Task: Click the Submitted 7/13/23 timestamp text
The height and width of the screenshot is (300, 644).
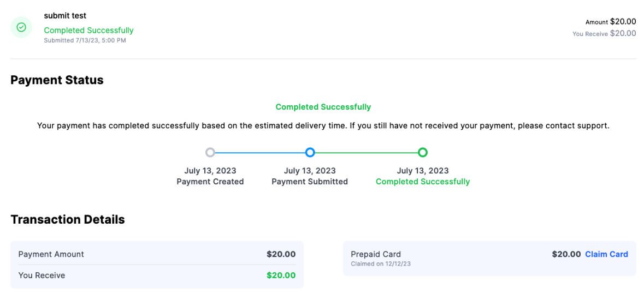Action: tap(85, 40)
